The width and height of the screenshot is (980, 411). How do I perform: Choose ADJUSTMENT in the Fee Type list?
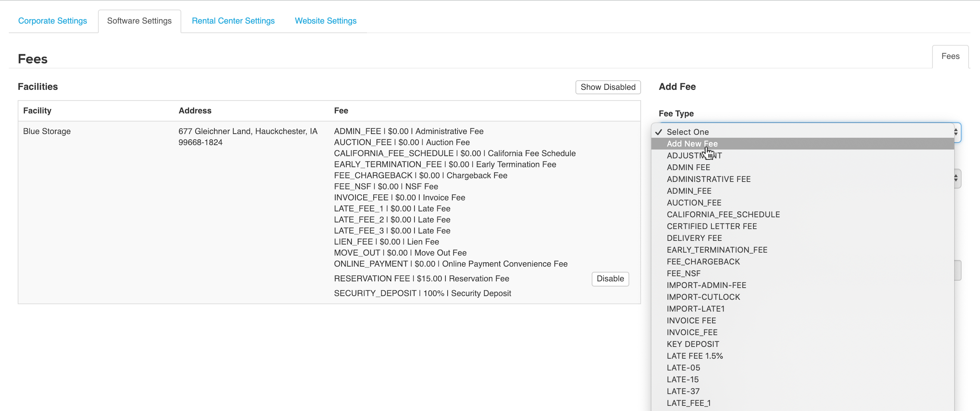pyautogui.click(x=694, y=155)
